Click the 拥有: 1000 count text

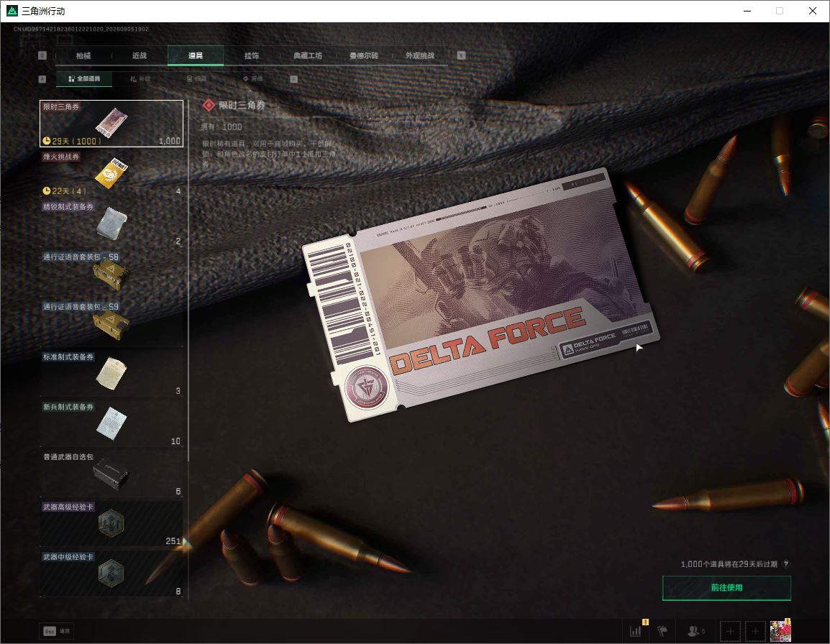pyautogui.click(x=222, y=127)
